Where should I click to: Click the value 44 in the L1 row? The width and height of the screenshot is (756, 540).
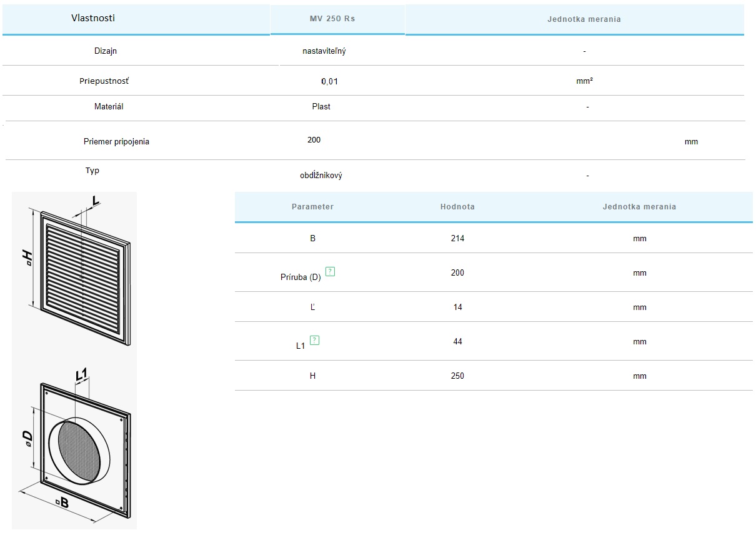click(457, 342)
